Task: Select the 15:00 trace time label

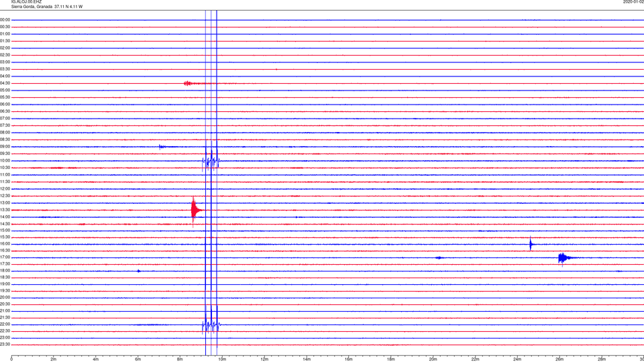Action: tap(5, 231)
